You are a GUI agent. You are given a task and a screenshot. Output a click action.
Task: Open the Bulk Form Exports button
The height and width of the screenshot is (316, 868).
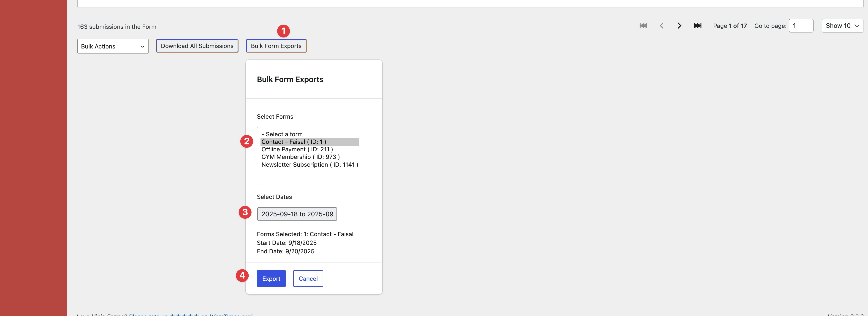tap(276, 46)
